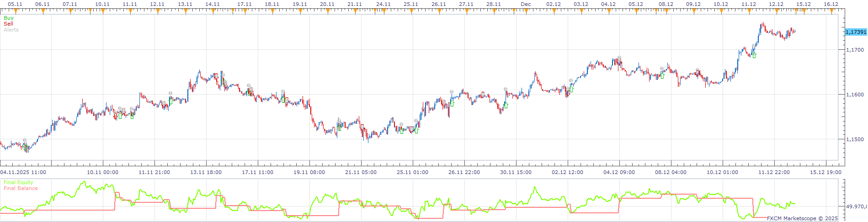The image size is (868, 222).
Task: Click the orange marker under 11.12
Action: [x=749, y=11]
